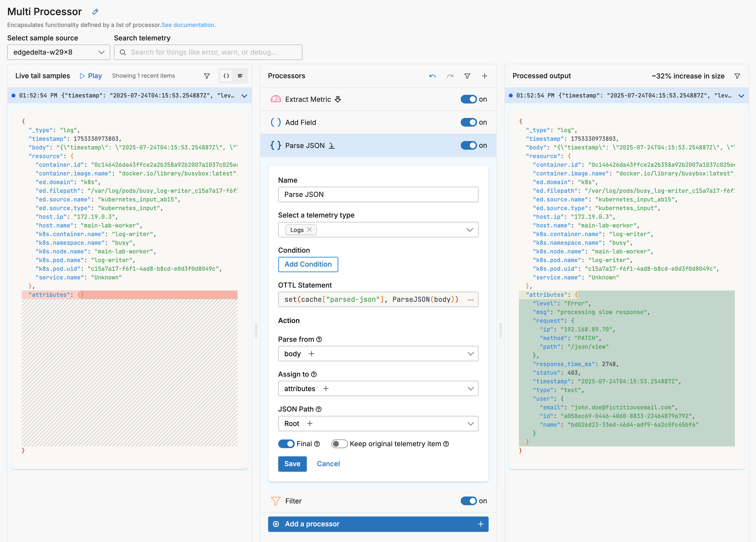Click the help icon next to Parse from
This screenshot has height=542, width=756.
point(319,340)
